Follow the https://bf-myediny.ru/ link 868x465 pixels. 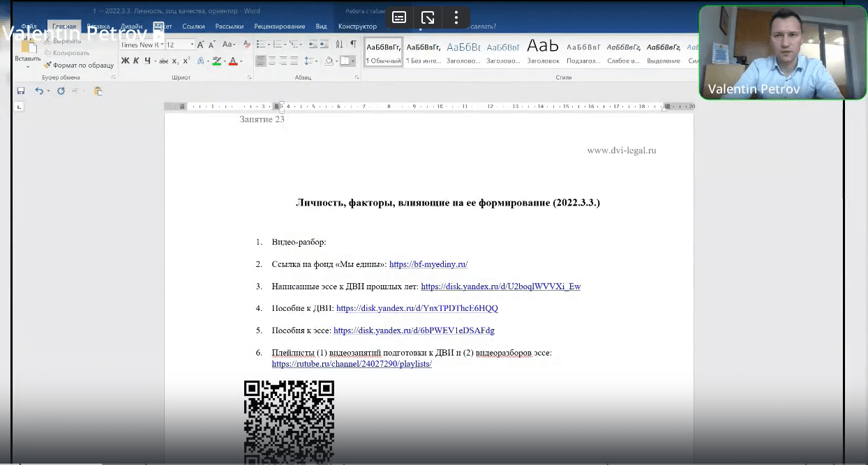428,264
